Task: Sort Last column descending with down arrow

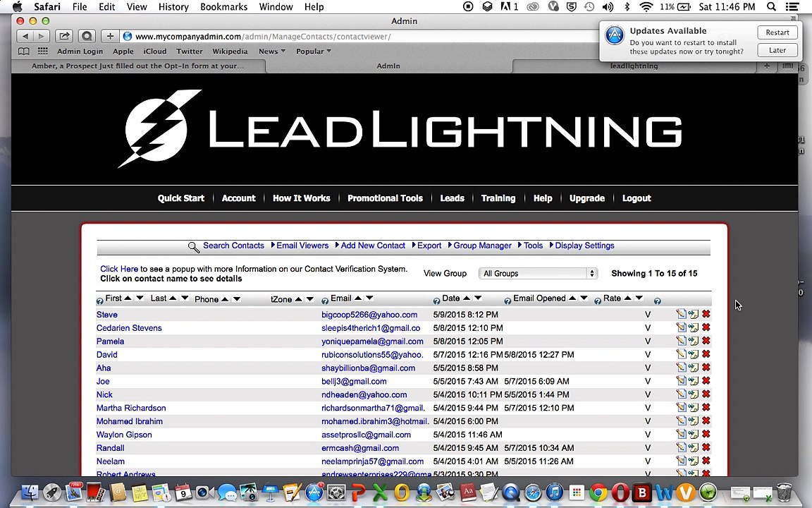Action: pyautogui.click(x=185, y=298)
